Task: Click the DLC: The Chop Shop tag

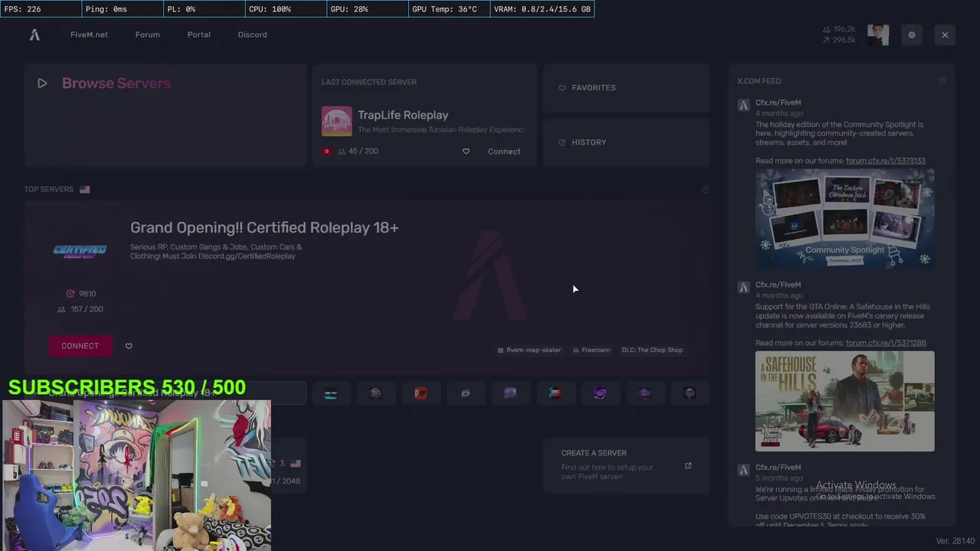Action: (x=652, y=350)
